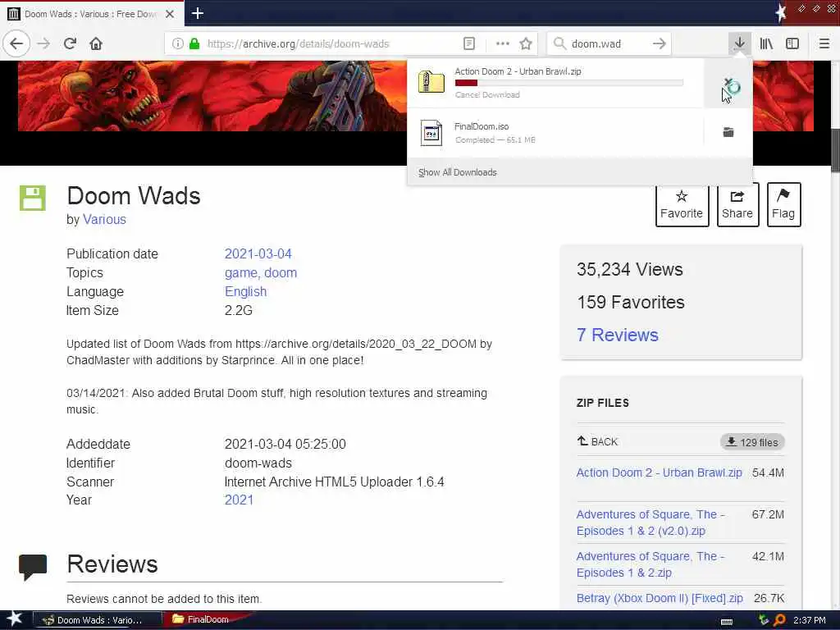Click the 2:37 PM taskbar clock

click(810, 620)
